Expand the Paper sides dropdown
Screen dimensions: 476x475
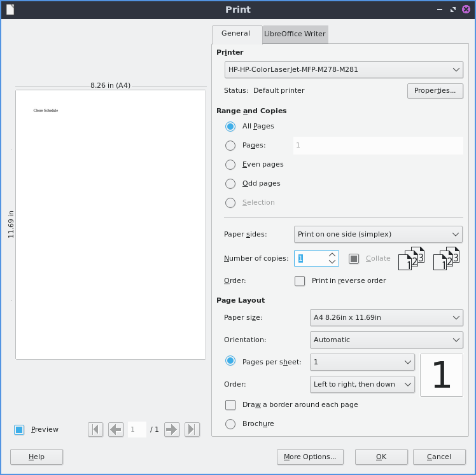coord(378,234)
